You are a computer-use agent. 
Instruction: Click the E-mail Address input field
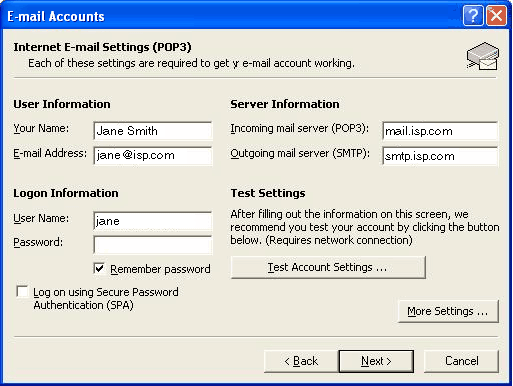pyautogui.click(x=153, y=155)
